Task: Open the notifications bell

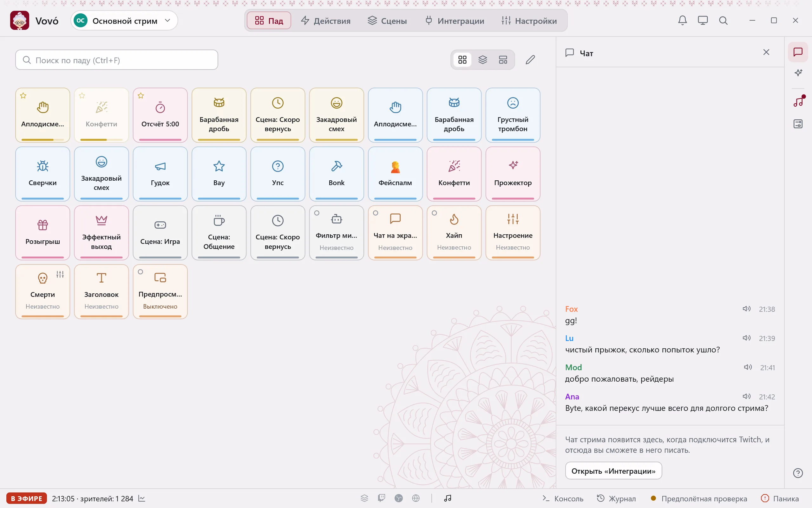Action: pos(682,21)
